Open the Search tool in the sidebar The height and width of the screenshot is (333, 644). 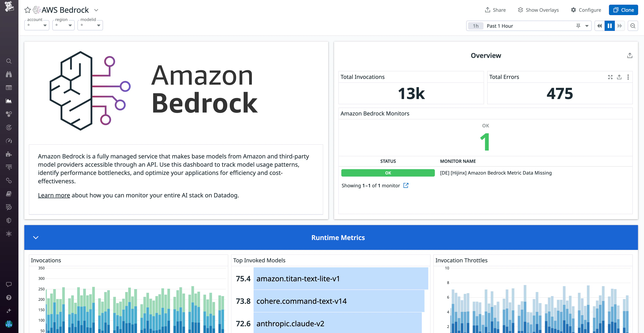coord(9,61)
